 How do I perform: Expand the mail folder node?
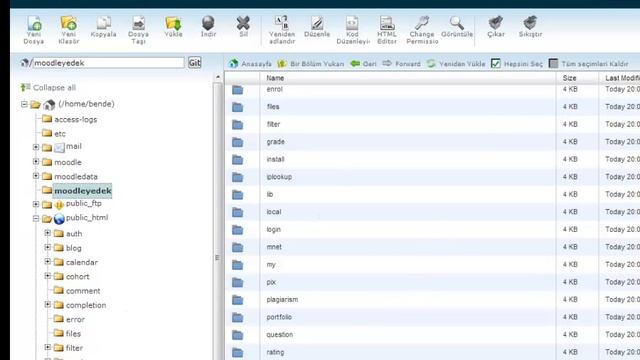(36, 147)
